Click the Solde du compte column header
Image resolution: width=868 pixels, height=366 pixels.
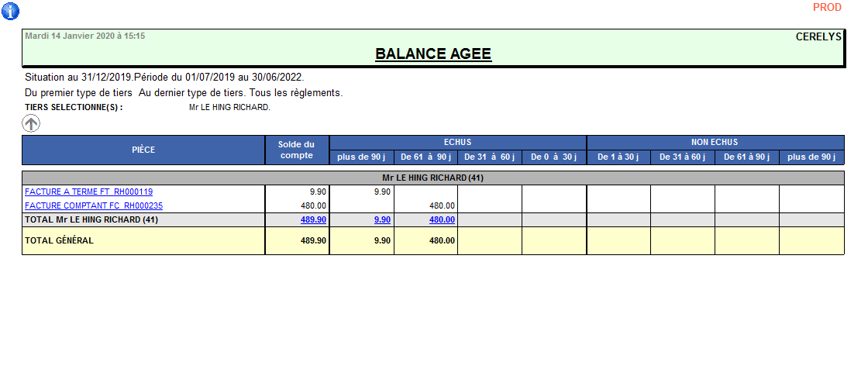[x=297, y=150]
